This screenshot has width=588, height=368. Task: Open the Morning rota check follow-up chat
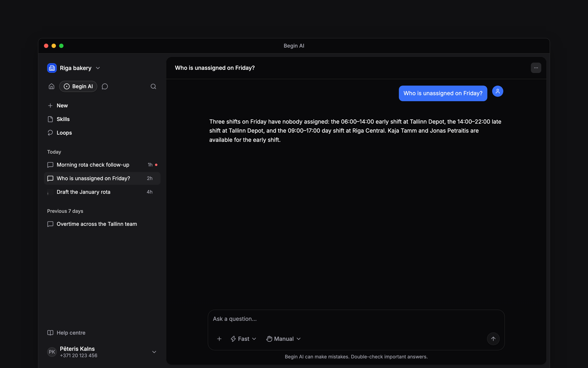pos(102,165)
